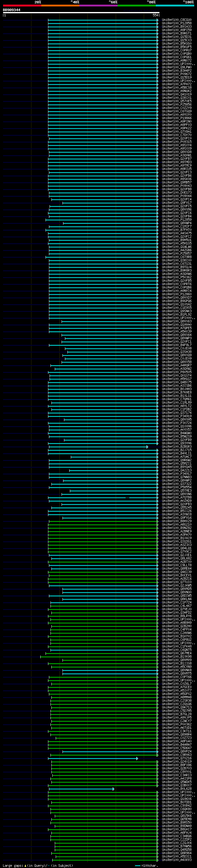Viewport: 197px width, 868px height.
Task: Click the query ID BB909344
Action: click(x=11, y=10)
